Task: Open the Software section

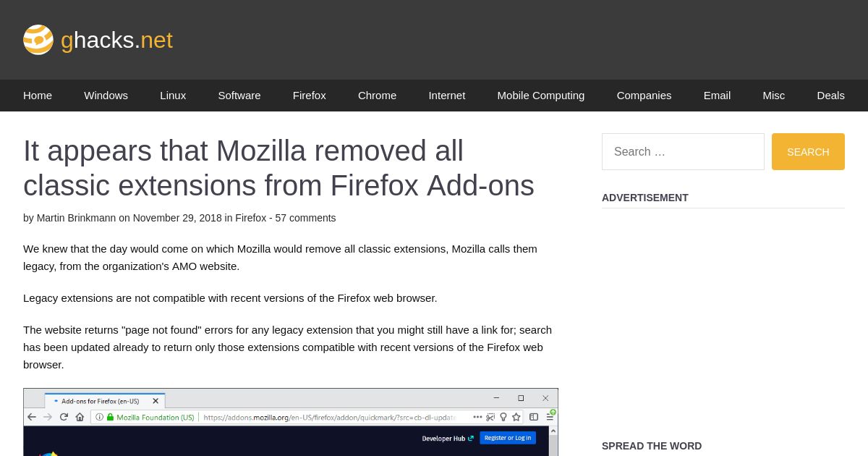Action: click(239, 96)
